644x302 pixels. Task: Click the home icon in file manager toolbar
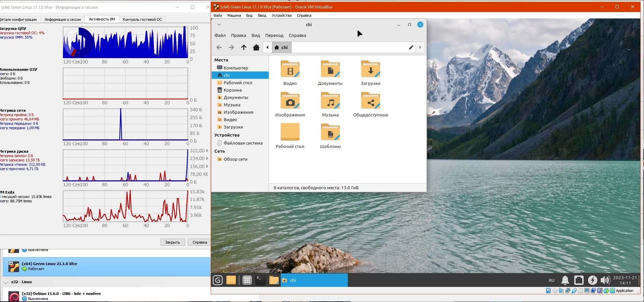[256, 47]
